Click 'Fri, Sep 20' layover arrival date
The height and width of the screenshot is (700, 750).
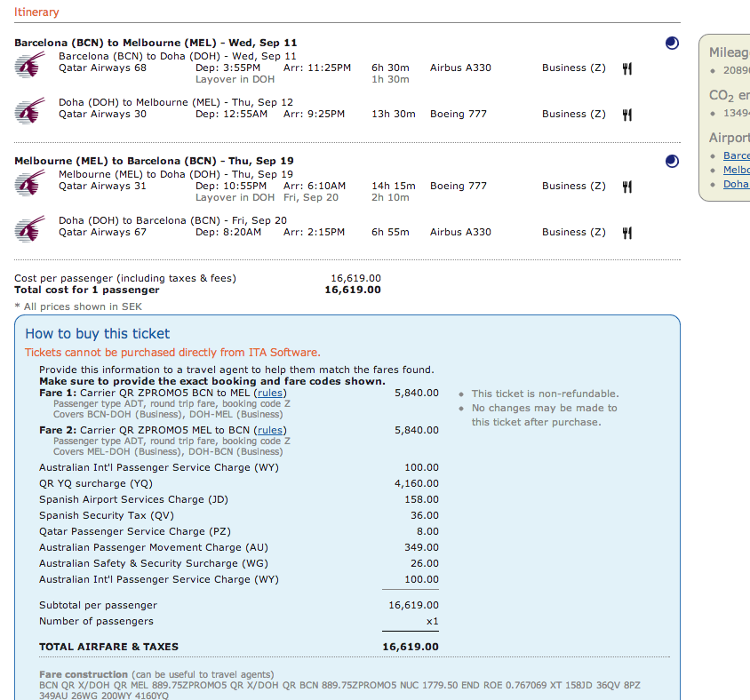(311, 197)
